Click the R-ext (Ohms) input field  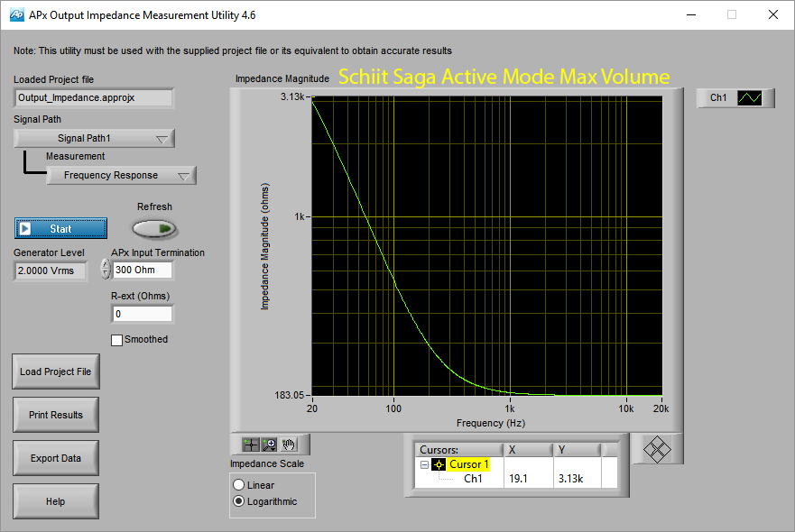(143, 314)
